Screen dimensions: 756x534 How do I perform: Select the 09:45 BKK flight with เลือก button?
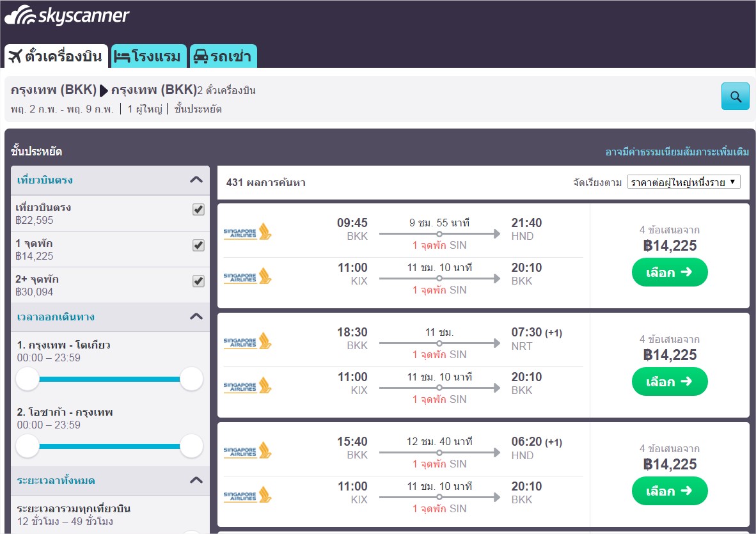(x=670, y=272)
